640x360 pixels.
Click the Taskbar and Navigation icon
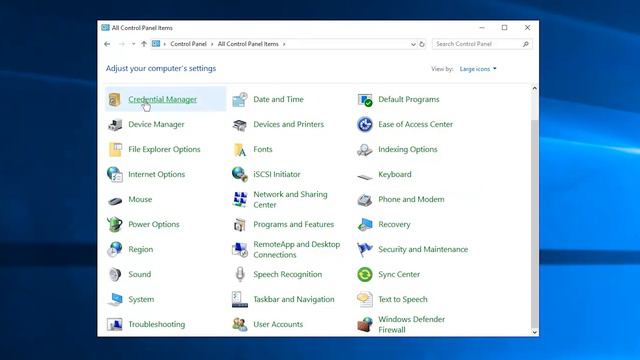(240, 300)
